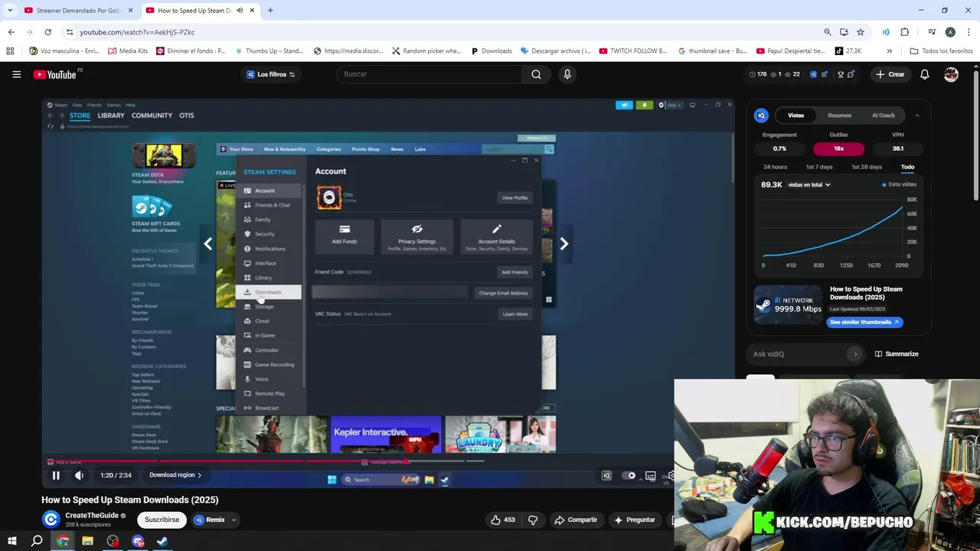
Task: Switch to the Resumen tab
Action: [839, 116]
